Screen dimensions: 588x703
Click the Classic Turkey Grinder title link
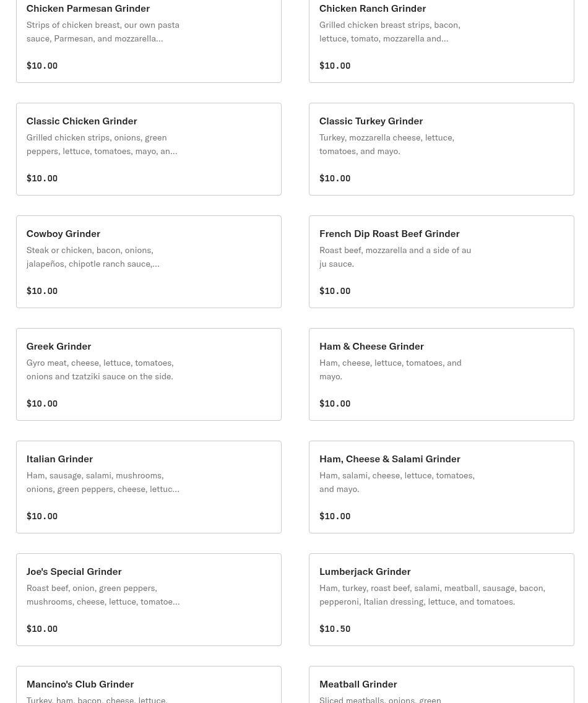[x=371, y=121]
